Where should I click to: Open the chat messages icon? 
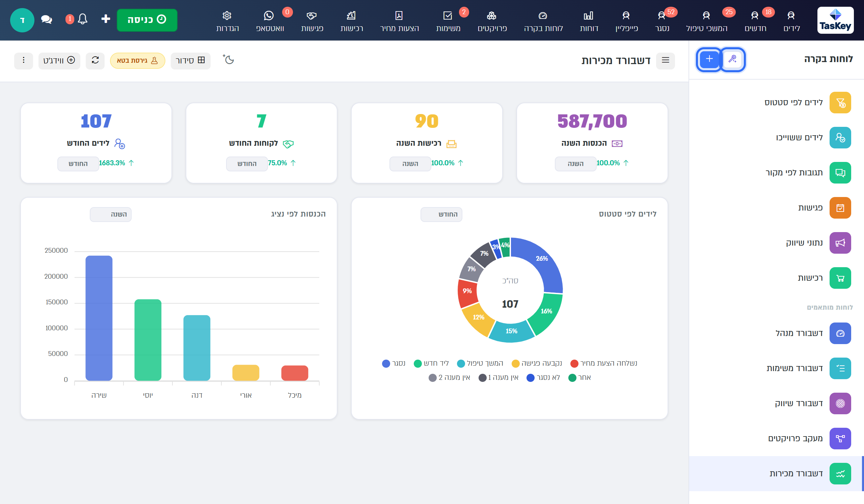[46, 19]
